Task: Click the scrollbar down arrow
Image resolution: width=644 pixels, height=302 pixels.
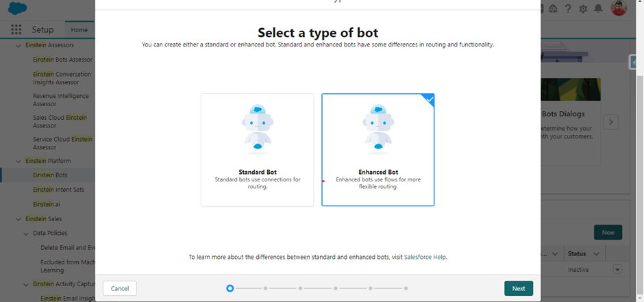Action: pyautogui.click(x=640, y=299)
